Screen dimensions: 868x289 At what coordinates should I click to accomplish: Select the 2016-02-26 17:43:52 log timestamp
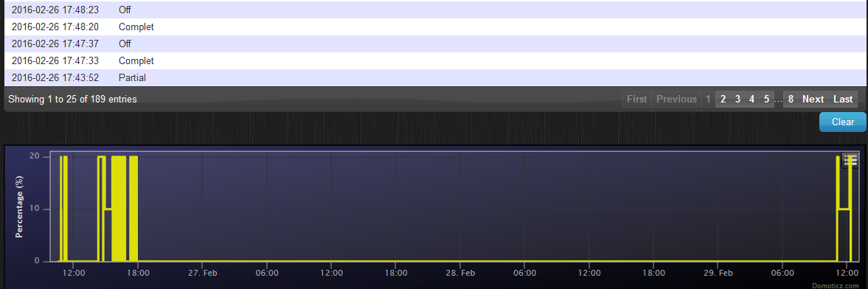pyautogui.click(x=55, y=77)
